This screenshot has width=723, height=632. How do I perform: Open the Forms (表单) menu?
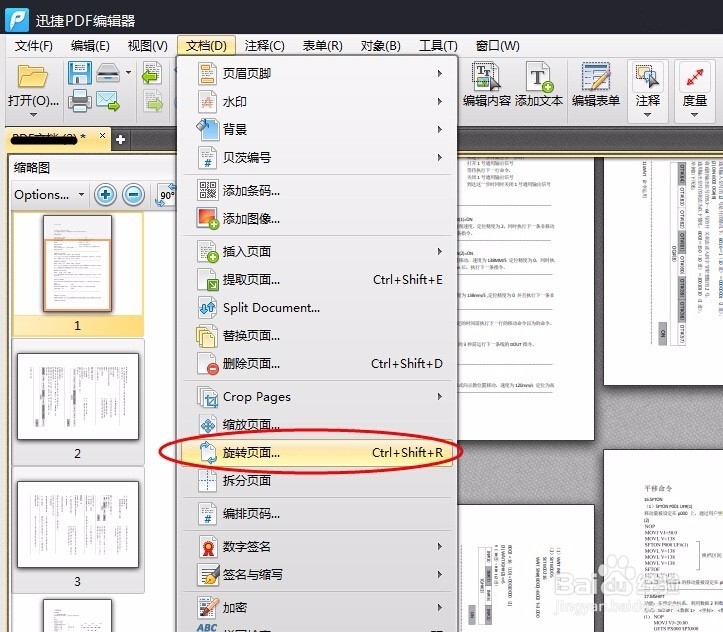pos(322,46)
